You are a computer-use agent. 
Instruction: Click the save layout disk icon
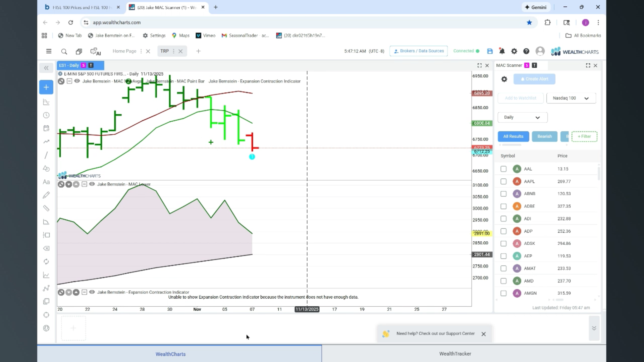click(x=490, y=51)
